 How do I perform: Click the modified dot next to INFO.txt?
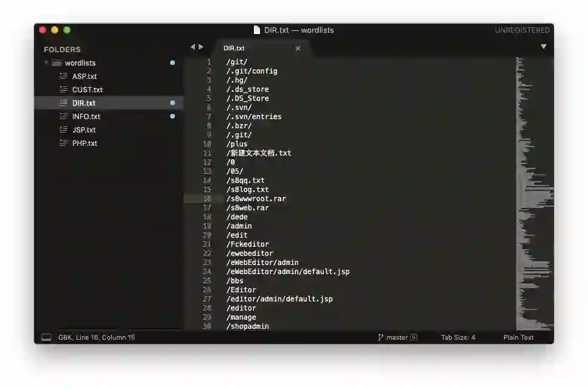[x=173, y=116]
